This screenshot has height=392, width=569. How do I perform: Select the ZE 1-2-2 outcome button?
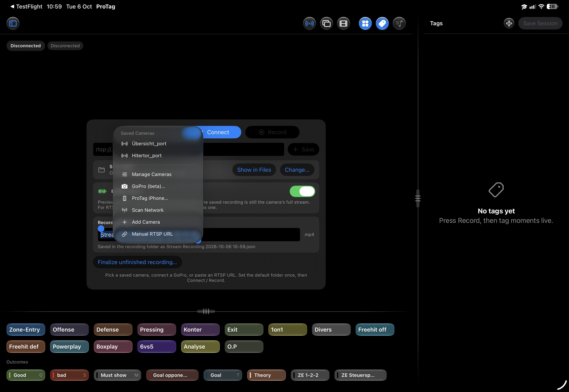[310, 375]
